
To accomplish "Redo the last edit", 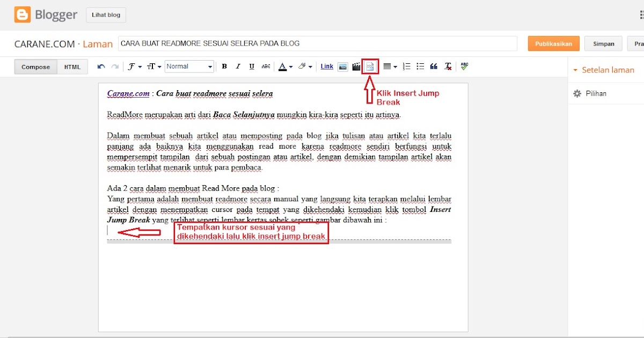I will pos(113,67).
